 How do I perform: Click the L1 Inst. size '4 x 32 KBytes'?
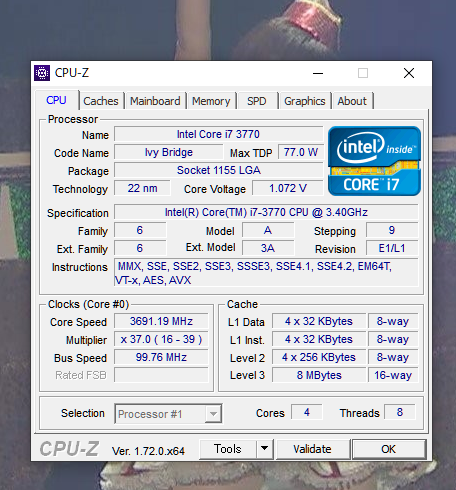click(x=319, y=339)
